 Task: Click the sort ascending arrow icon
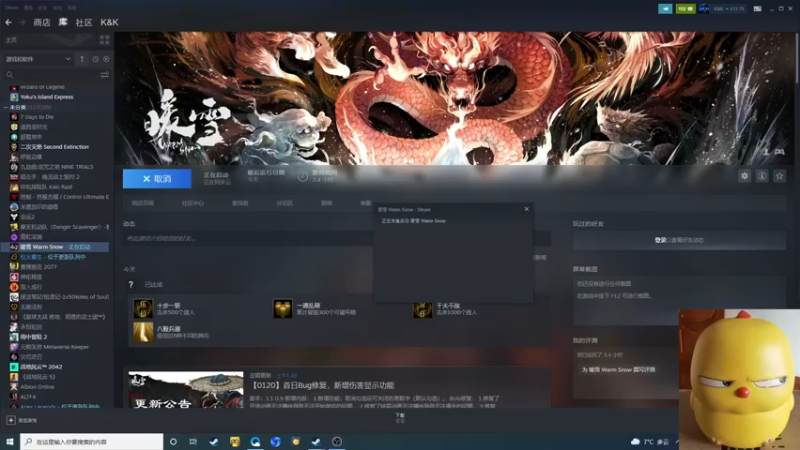point(82,59)
